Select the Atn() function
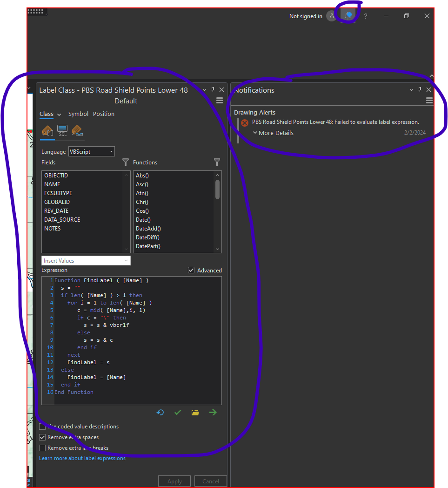This screenshot has width=448, height=488. pos(142,193)
